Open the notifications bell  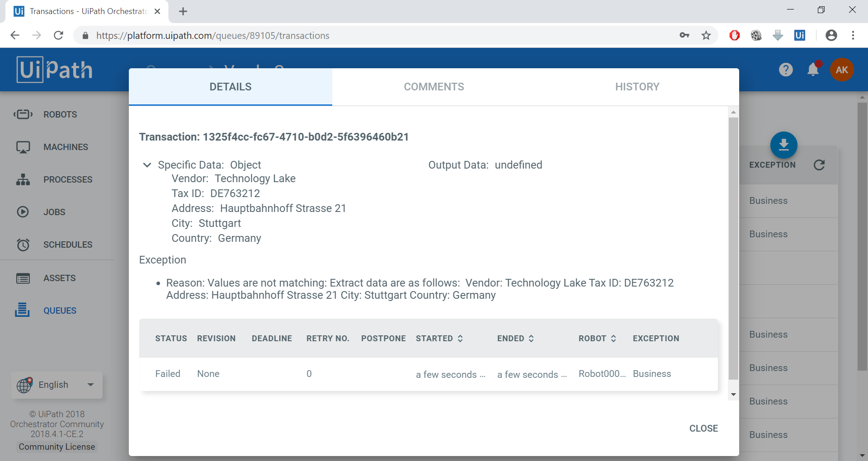coord(813,69)
